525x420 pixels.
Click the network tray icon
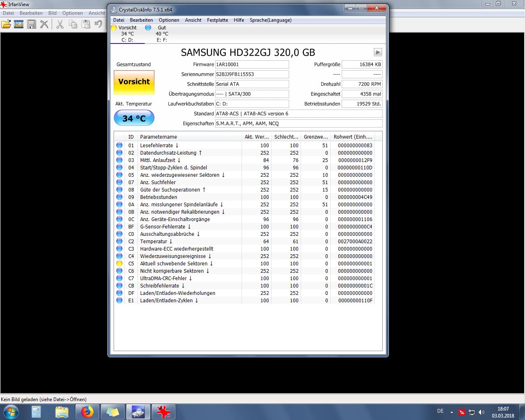point(472,412)
